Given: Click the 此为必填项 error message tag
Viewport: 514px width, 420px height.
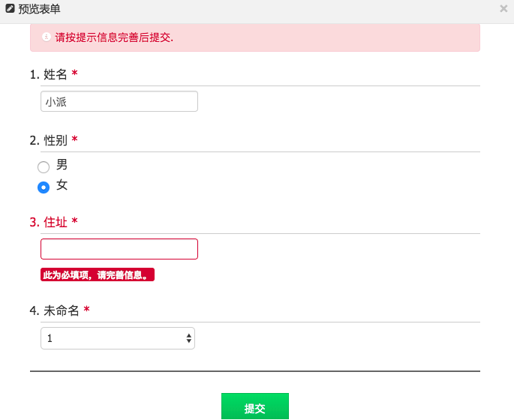Looking at the screenshot, I should tap(97, 275).
